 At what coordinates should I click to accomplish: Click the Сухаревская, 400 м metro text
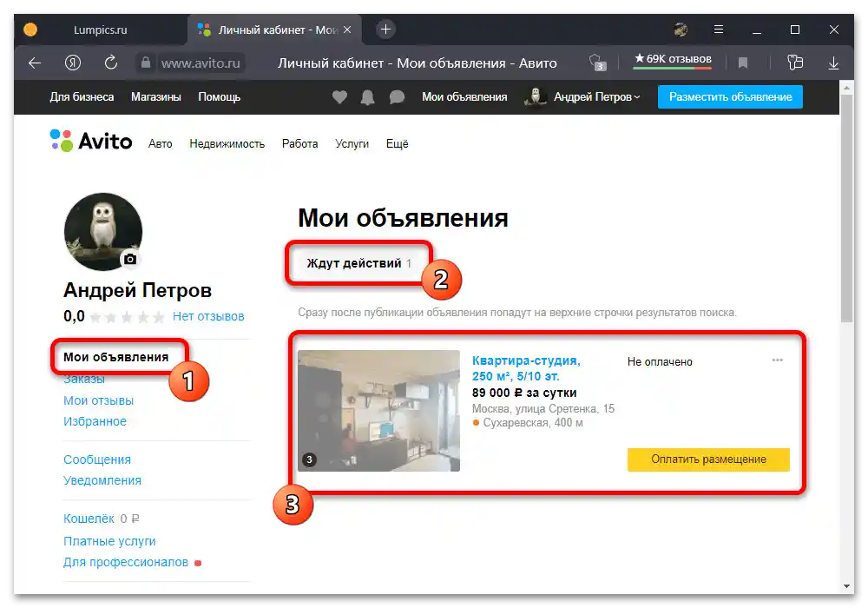[533, 423]
